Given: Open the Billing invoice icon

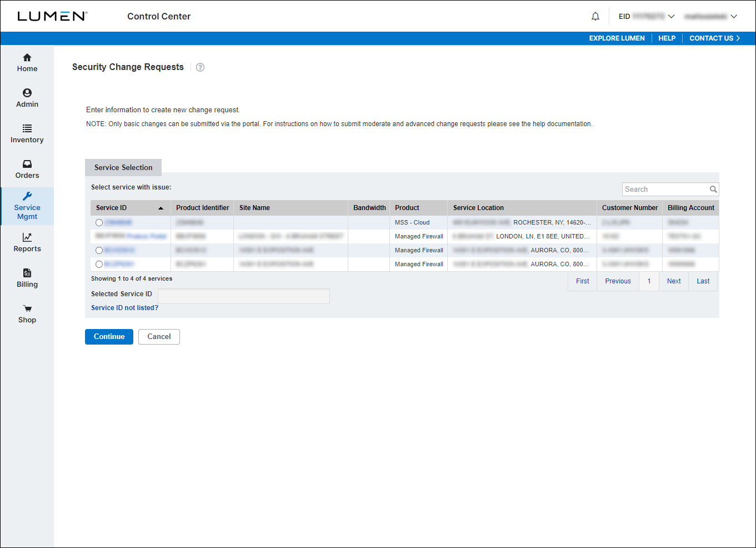Looking at the screenshot, I should coord(27,273).
